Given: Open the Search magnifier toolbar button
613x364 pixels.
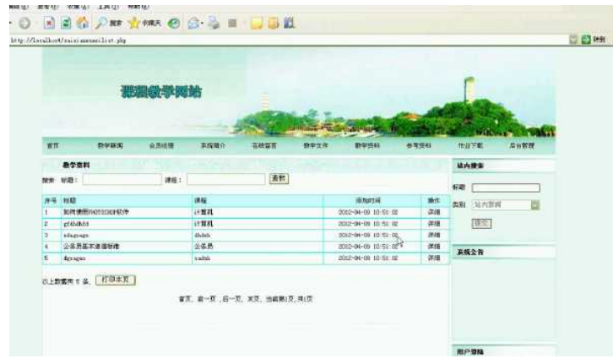Looking at the screenshot, I should [x=109, y=24].
